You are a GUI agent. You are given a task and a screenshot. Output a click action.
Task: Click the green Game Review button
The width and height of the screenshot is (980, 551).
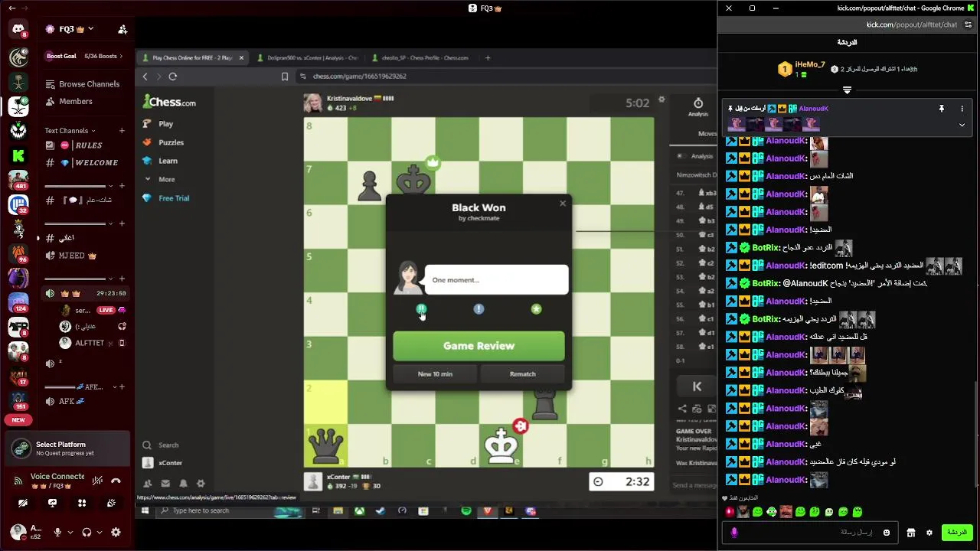pyautogui.click(x=479, y=346)
